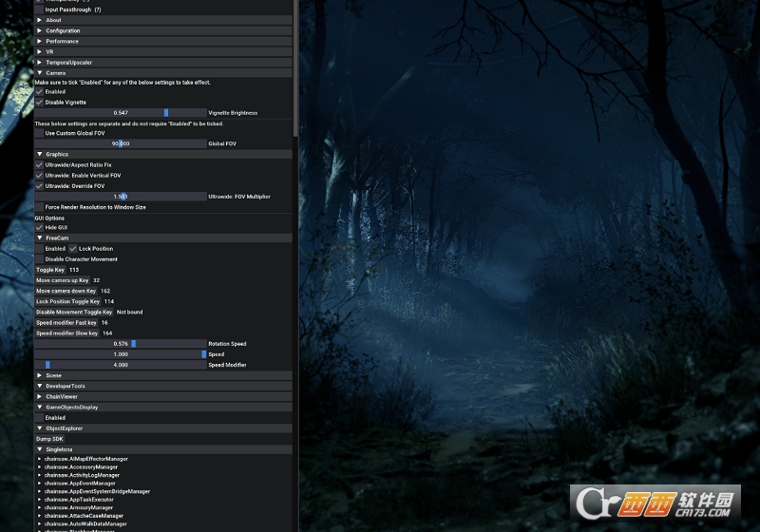Expand the Performance section
The image size is (760, 532).
pos(163,41)
